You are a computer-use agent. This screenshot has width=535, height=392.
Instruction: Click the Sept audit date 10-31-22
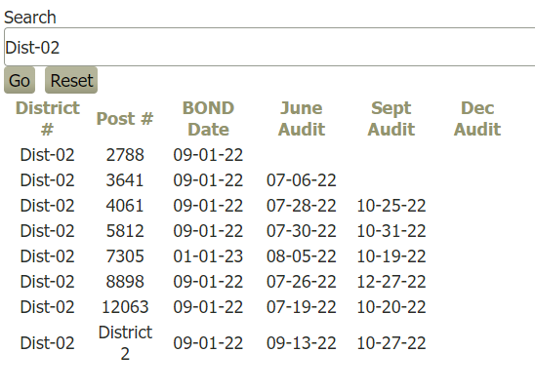(391, 231)
